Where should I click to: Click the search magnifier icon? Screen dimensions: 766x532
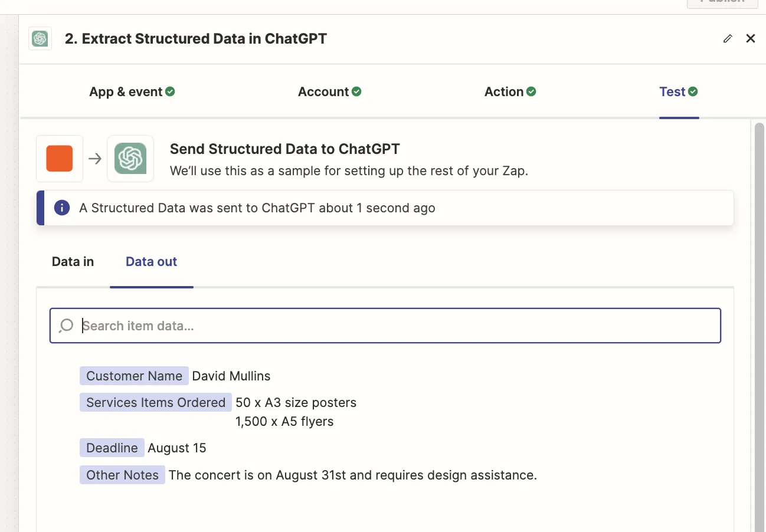pos(66,326)
